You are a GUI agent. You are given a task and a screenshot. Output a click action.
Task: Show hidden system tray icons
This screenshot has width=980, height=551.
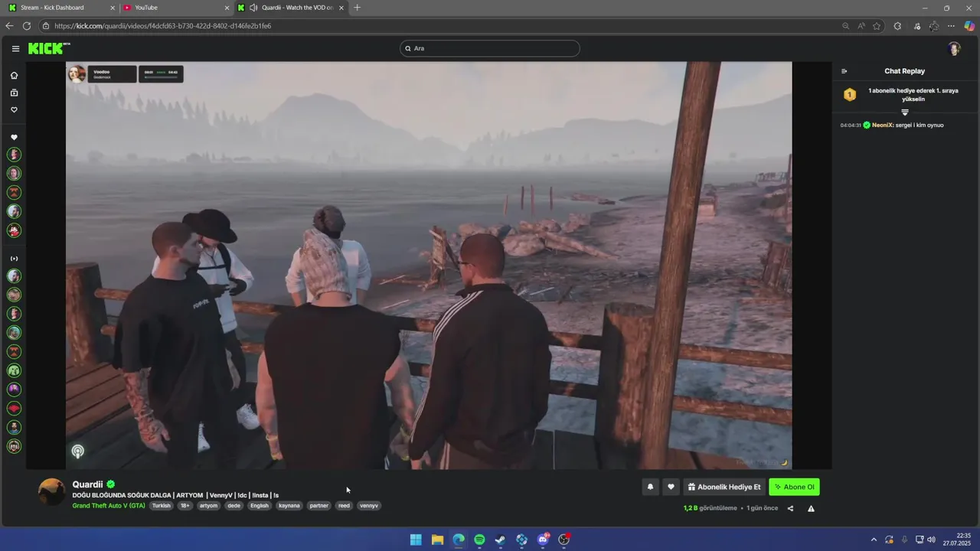874,540
